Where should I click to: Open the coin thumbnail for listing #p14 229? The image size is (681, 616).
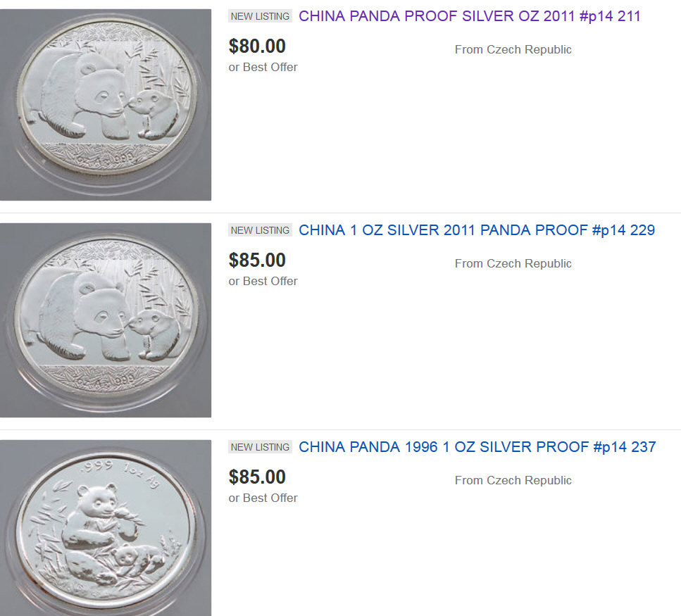tap(106, 320)
